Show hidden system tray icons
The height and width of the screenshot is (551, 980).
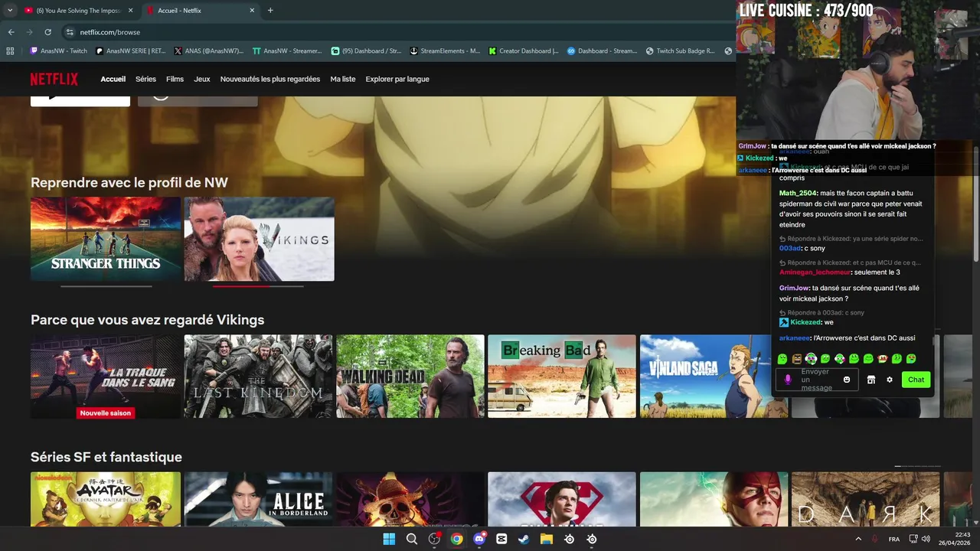click(858, 539)
